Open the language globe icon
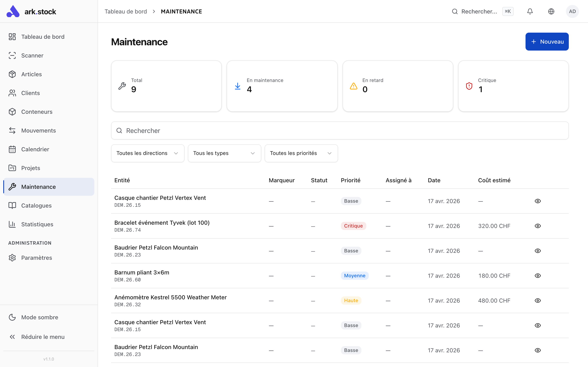This screenshot has width=588, height=367. (551, 11)
